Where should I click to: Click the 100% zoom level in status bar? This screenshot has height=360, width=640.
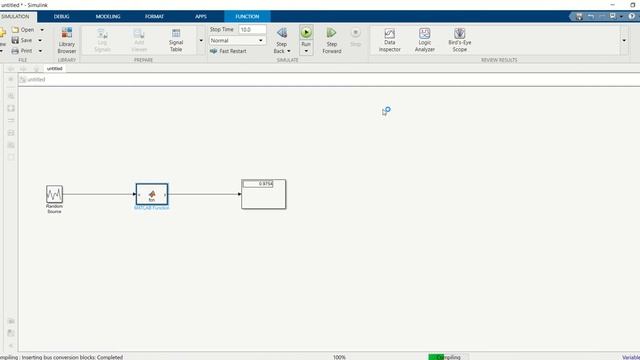coord(339,357)
